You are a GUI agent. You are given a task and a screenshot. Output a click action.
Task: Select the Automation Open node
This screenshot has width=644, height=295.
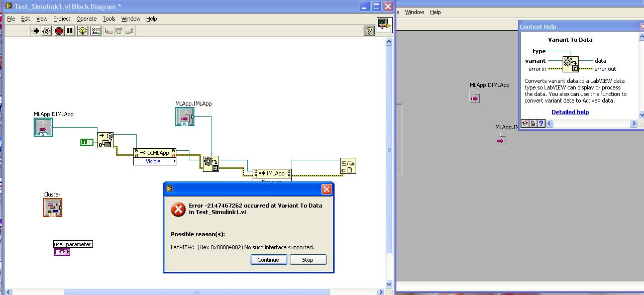click(105, 140)
